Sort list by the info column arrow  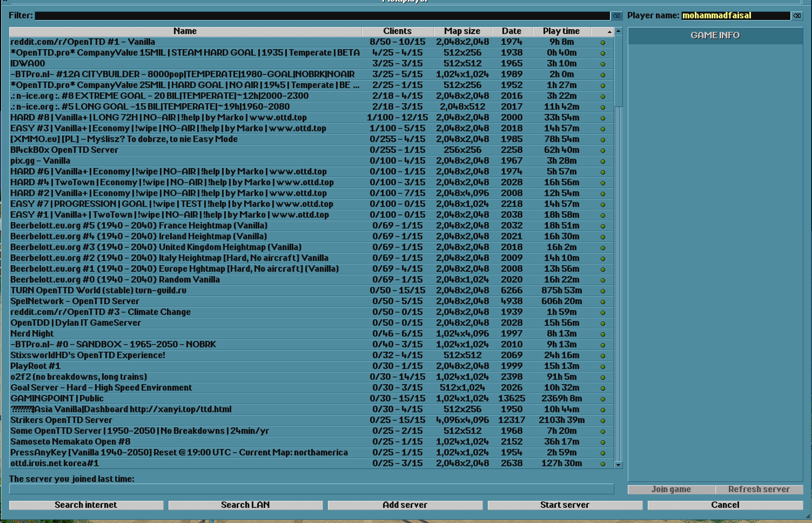tap(603, 31)
